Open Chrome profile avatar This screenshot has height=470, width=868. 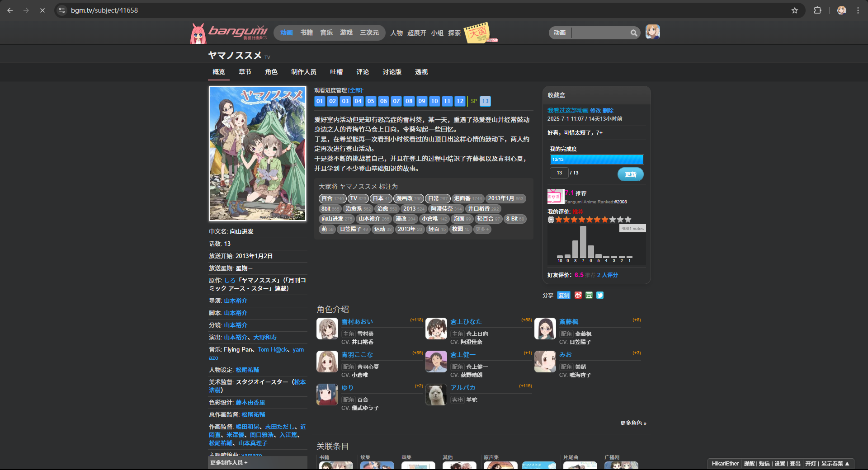841,10
